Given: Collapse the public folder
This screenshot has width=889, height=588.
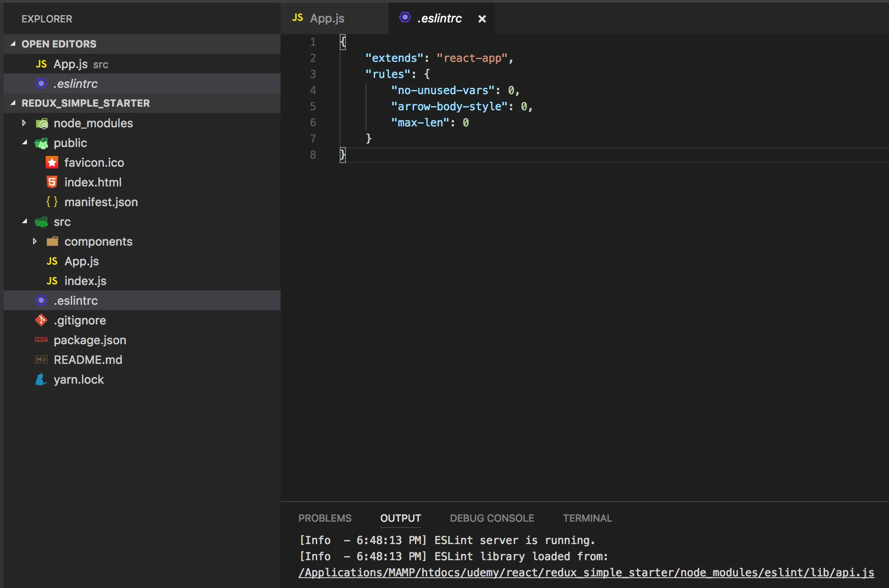Looking at the screenshot, I should 24,143.
